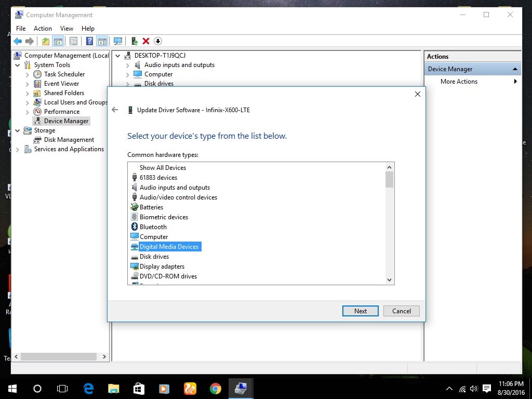
Task: Open the More Actions submenu arrow
Action: coord(515,82)
